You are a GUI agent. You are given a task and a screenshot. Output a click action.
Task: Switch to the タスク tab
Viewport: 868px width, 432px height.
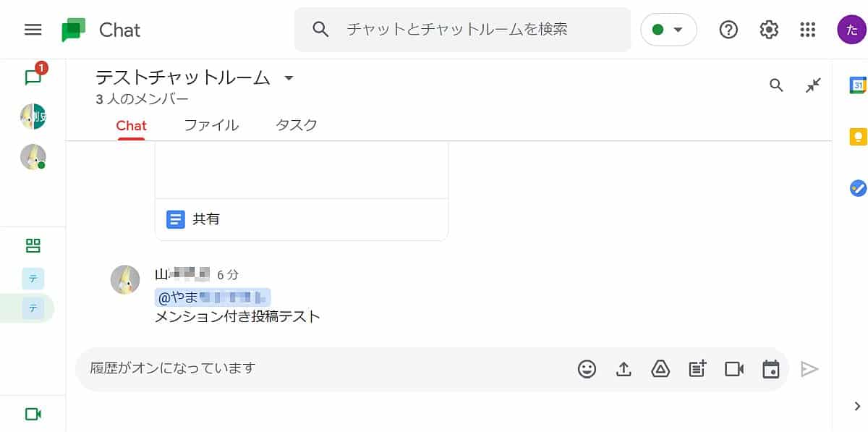tap(297, 125)
